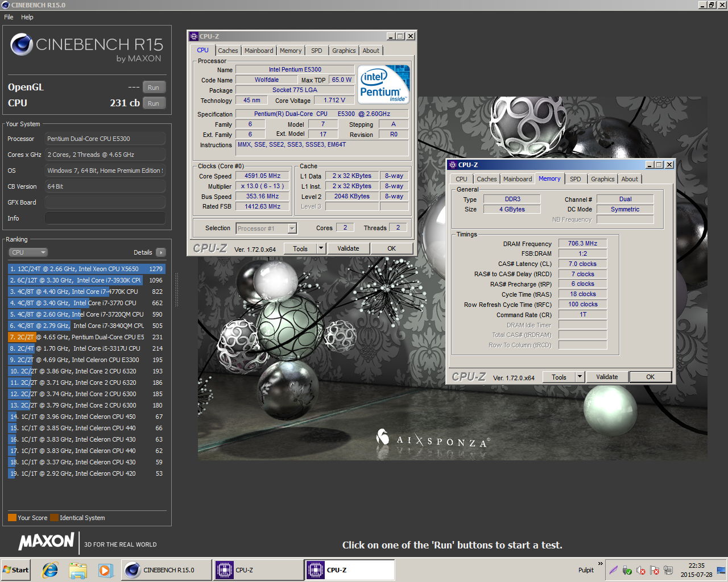Click the clock showing 22:35

tap(696, 566)
